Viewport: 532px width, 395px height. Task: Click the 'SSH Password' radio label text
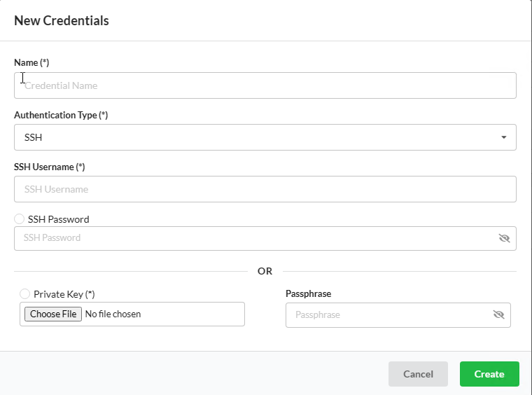click(58, 219)
